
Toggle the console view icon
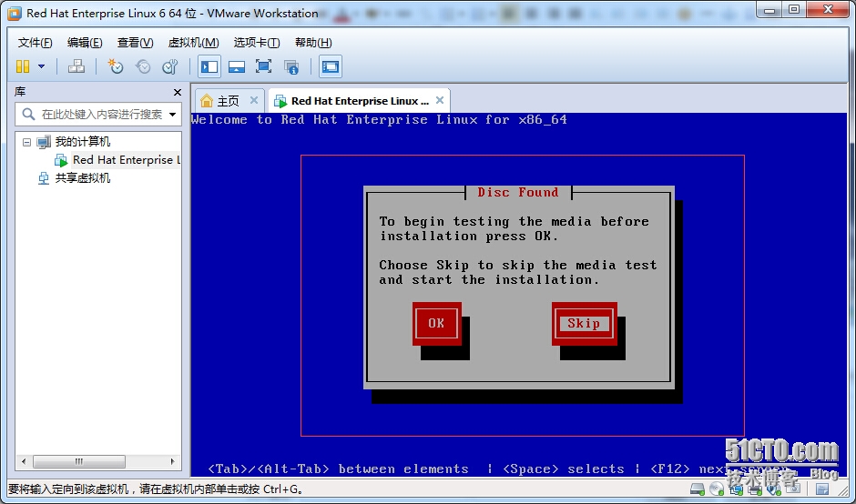tap(331, 66)
